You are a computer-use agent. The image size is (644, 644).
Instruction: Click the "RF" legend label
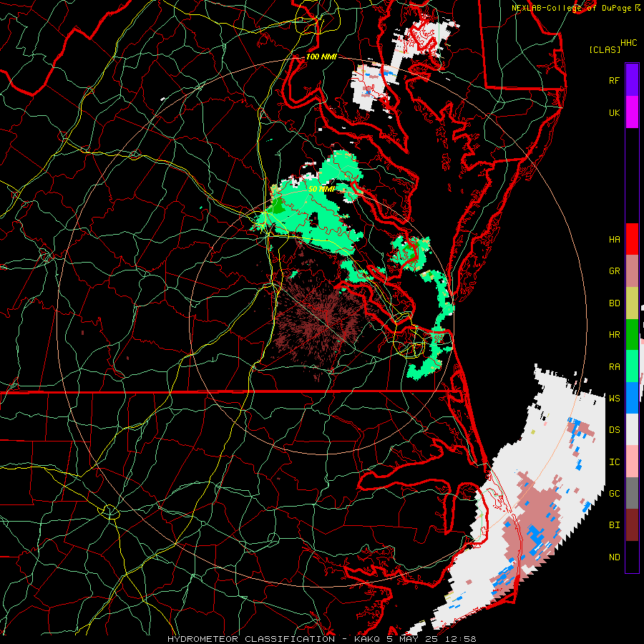[x=614, y=80]
